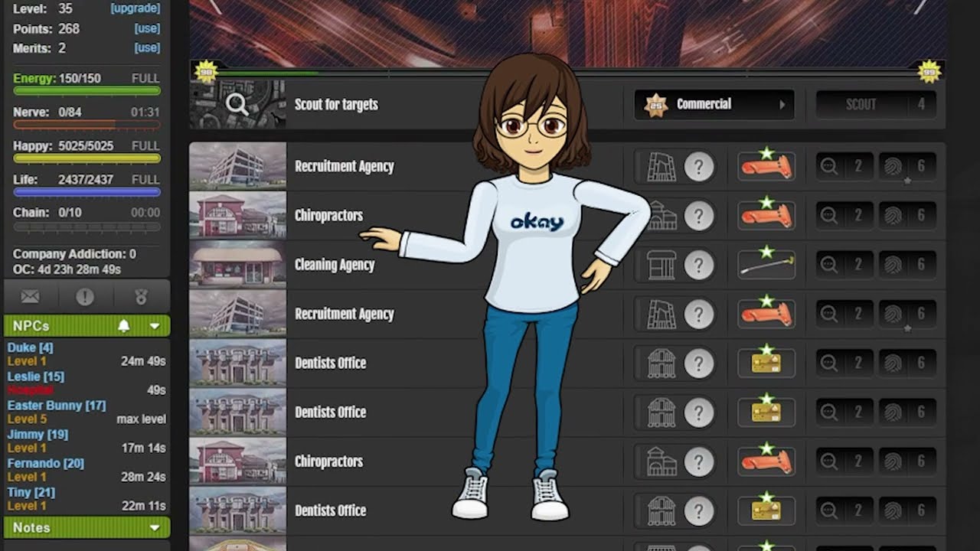Select the second Chiropractors orange tool icon
Viewport: 980px width, 551px height.
point(766,461)
